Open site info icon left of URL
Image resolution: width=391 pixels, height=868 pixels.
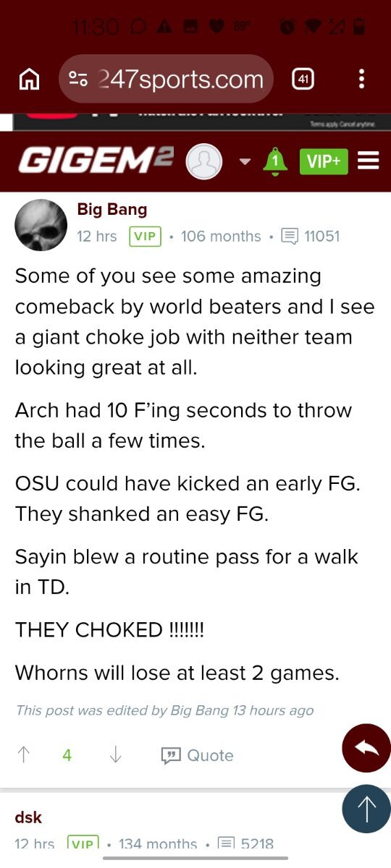click(x=79, y=79)
